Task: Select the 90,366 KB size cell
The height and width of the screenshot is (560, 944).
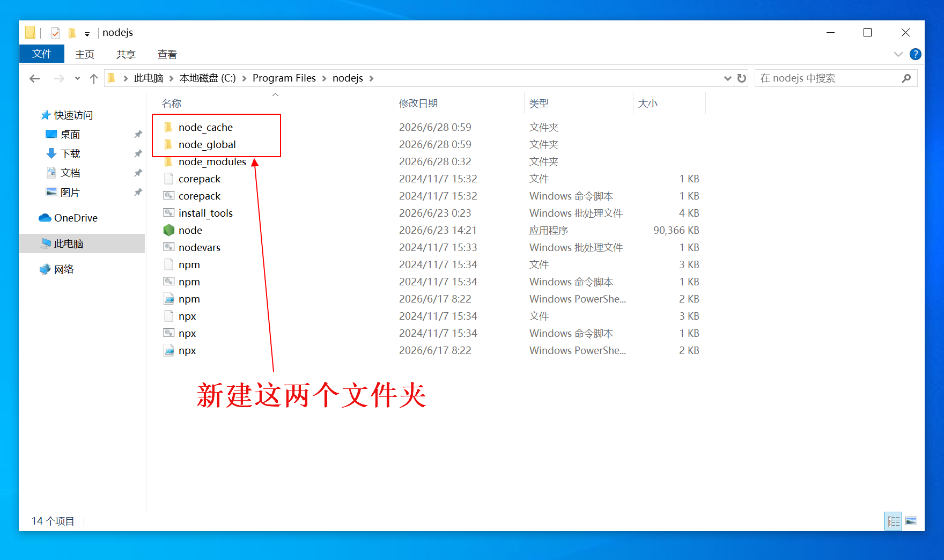Action: tap(676, 230)
